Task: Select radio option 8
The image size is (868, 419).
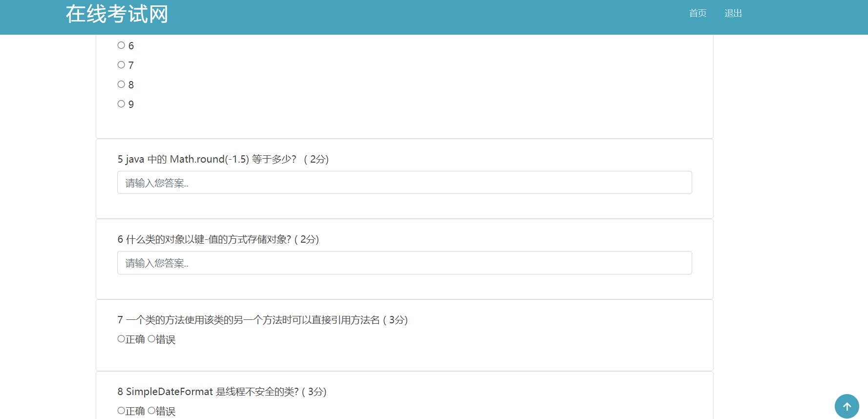Action: 121,84
